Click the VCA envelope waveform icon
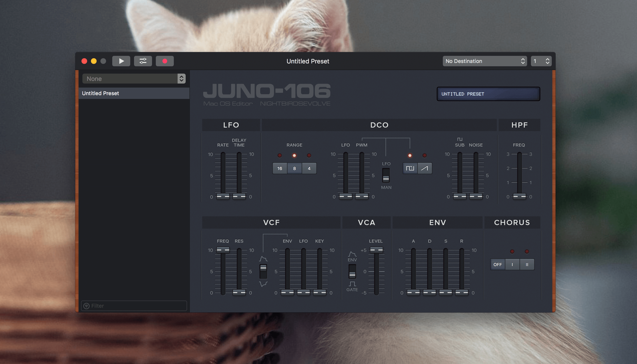This screenshot has width=637, height=364. (352, 254)
